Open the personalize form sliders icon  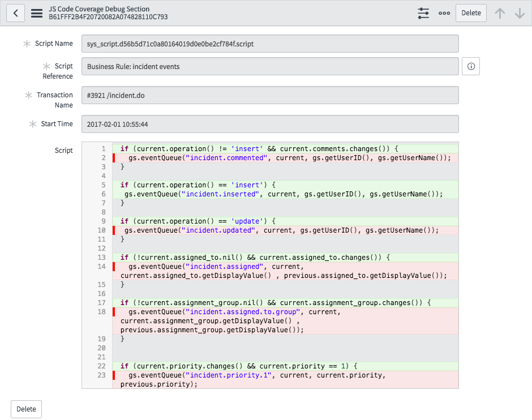[x=423, y=13]
